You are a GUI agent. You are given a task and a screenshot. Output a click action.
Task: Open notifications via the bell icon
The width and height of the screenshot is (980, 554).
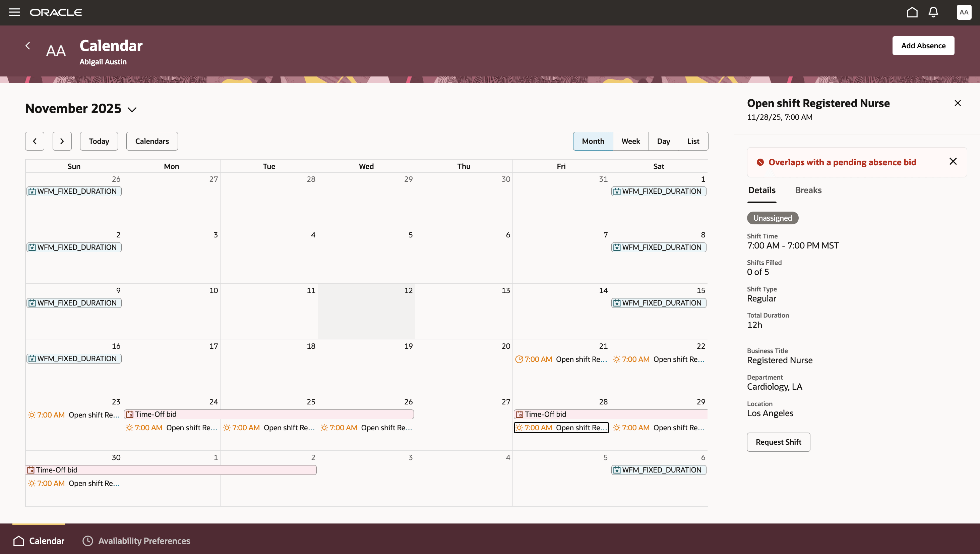pos(933,12)
